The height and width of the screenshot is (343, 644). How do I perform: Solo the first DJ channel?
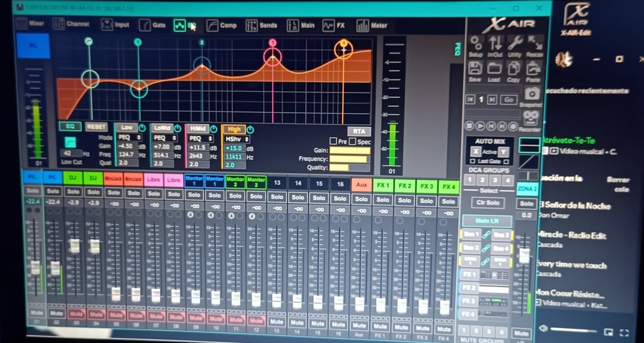73,191
